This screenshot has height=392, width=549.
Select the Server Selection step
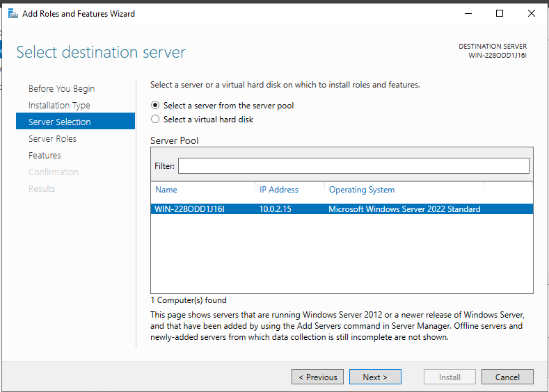pyautogui.click(x=75, y=121)
